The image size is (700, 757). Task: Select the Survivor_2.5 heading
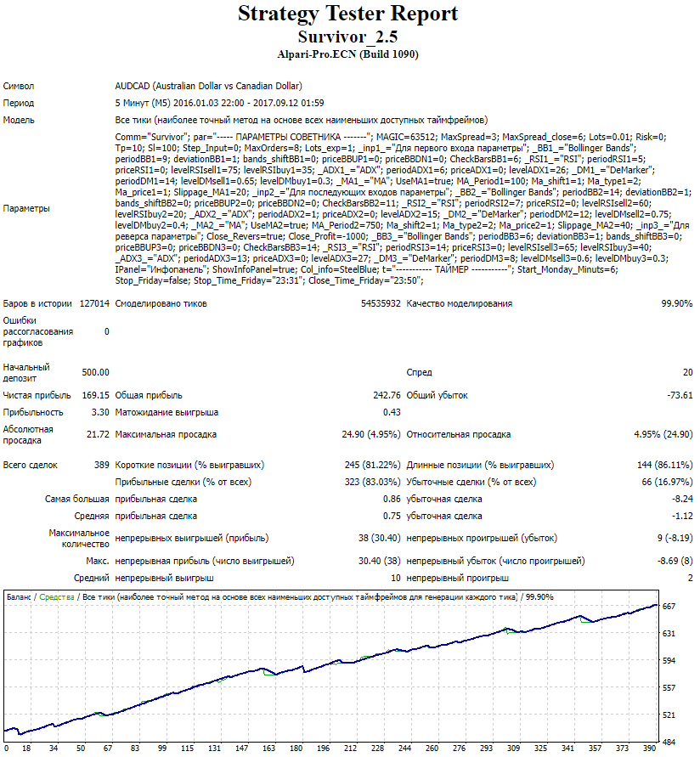click(x=347, y=37)
